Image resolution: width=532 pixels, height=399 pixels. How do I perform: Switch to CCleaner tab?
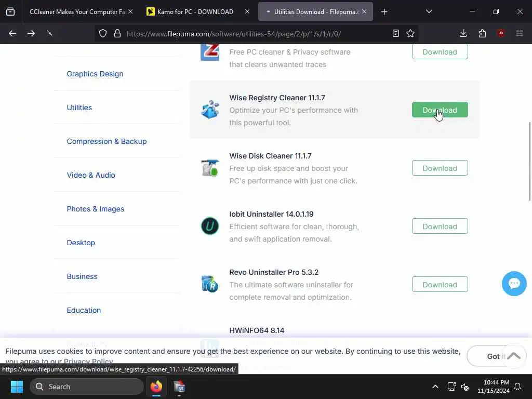[77, 12]
